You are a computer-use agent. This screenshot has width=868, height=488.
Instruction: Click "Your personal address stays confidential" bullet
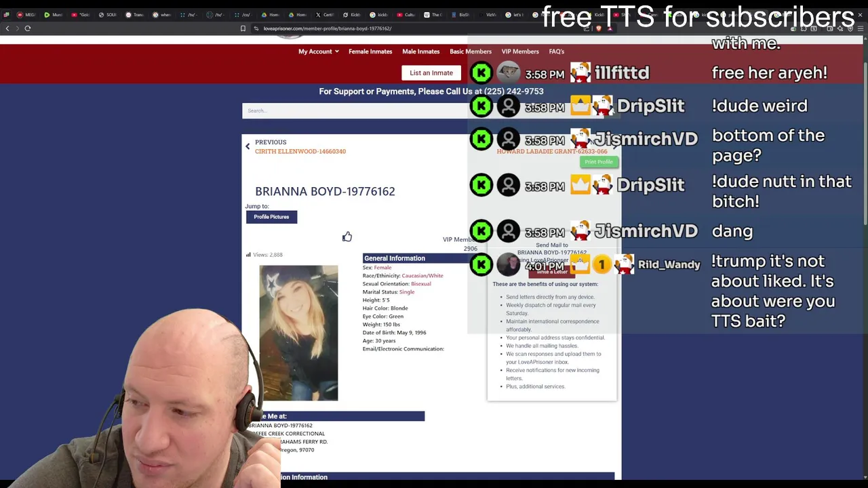pyautogui.click(x=555, y=338)
